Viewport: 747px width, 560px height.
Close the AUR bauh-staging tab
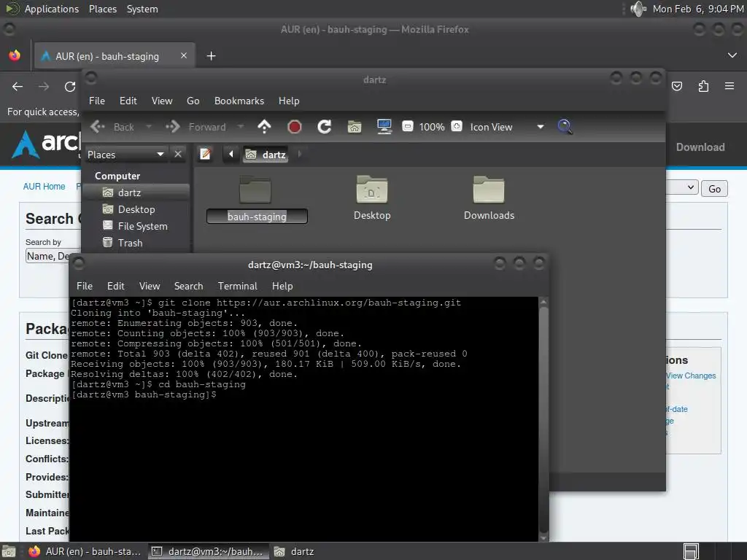coord(184,55)
